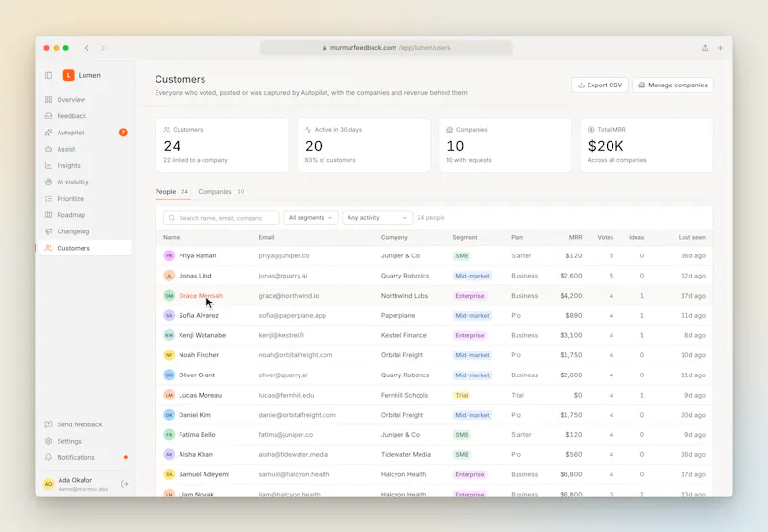This screenshot has height=532, width=768.
Task: Click the Insights chart icon in sidebar
Action: point(49,165)
